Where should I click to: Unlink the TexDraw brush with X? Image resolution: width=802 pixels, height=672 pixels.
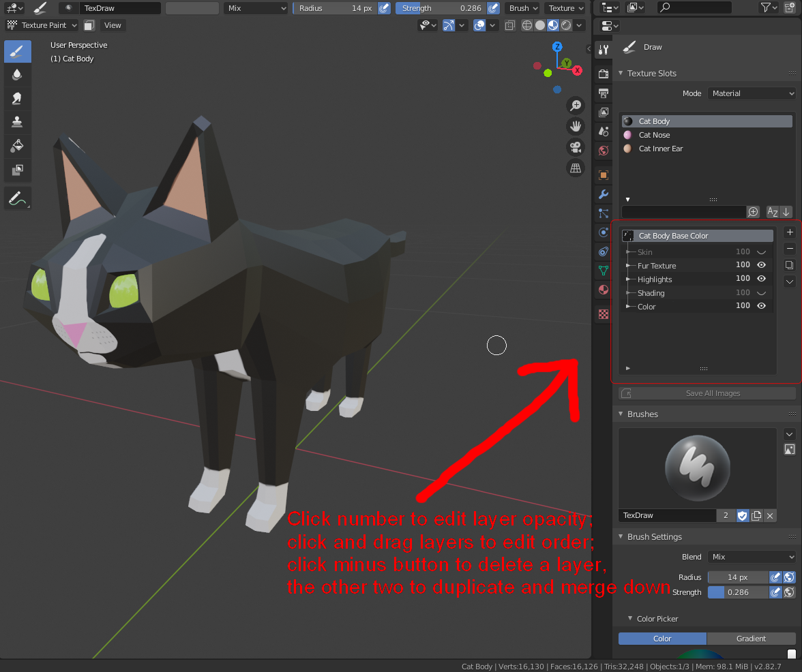click(770, 516)
